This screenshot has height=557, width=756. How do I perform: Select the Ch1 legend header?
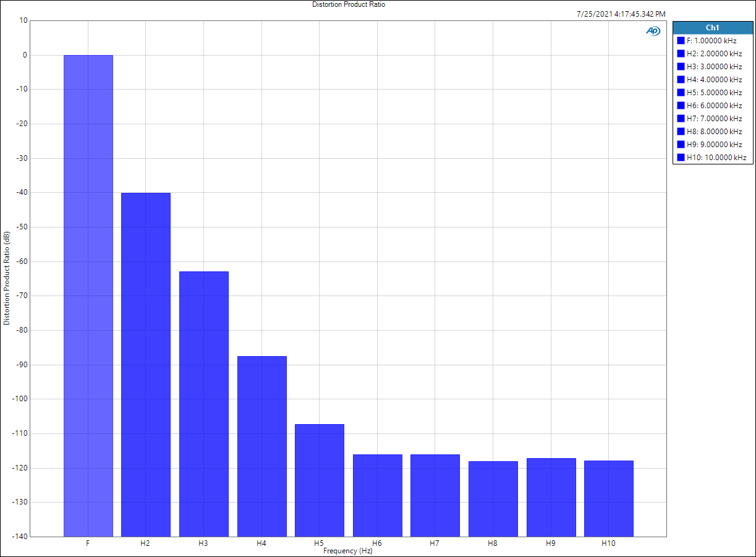point(713,28)
